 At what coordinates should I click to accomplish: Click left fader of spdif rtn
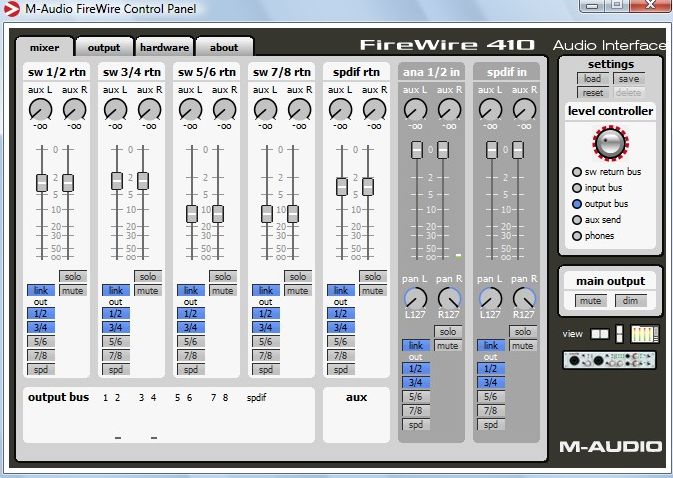pyautogui.click(x=342, y=187)
